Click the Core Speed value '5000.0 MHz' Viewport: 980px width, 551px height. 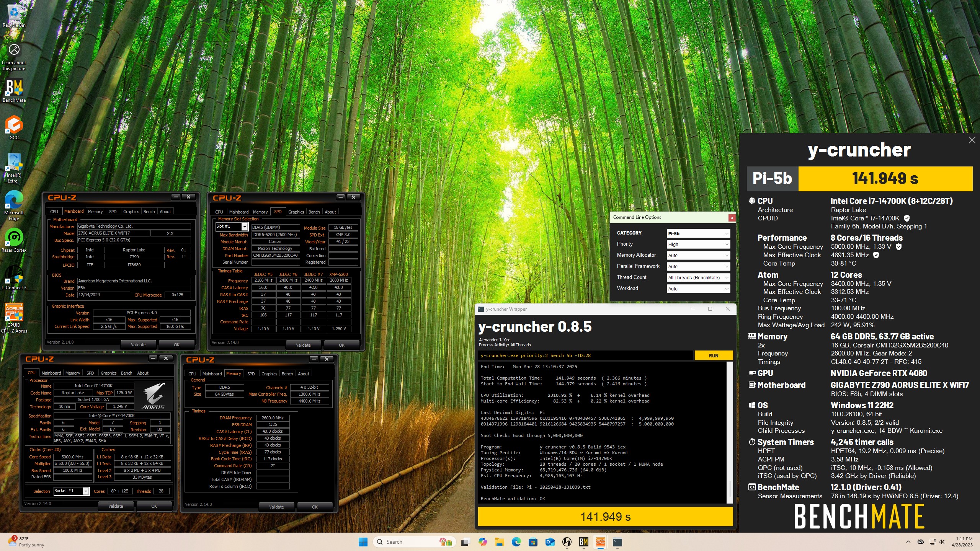click(72, 457)
